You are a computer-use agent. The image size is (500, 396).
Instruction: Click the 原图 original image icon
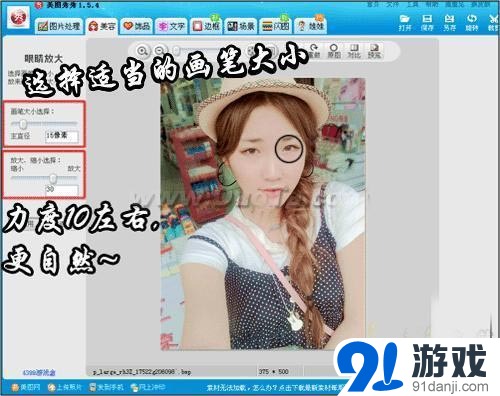point(334,51)
